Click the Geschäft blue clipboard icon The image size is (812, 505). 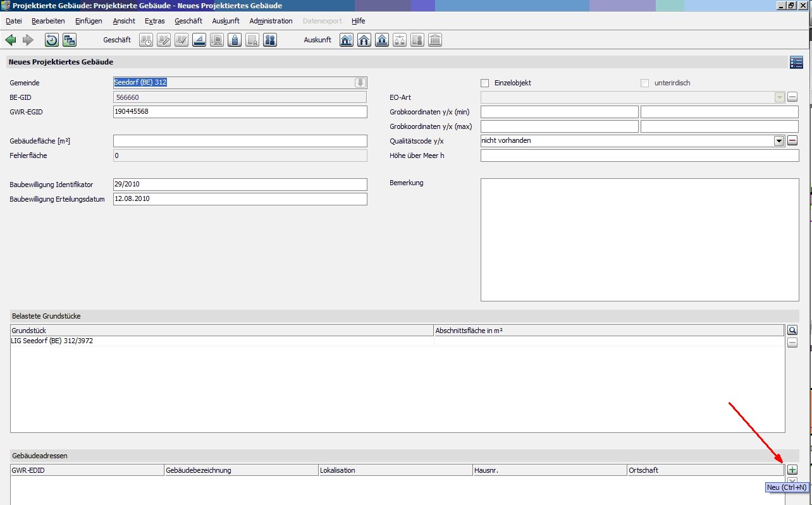(235, 40)
